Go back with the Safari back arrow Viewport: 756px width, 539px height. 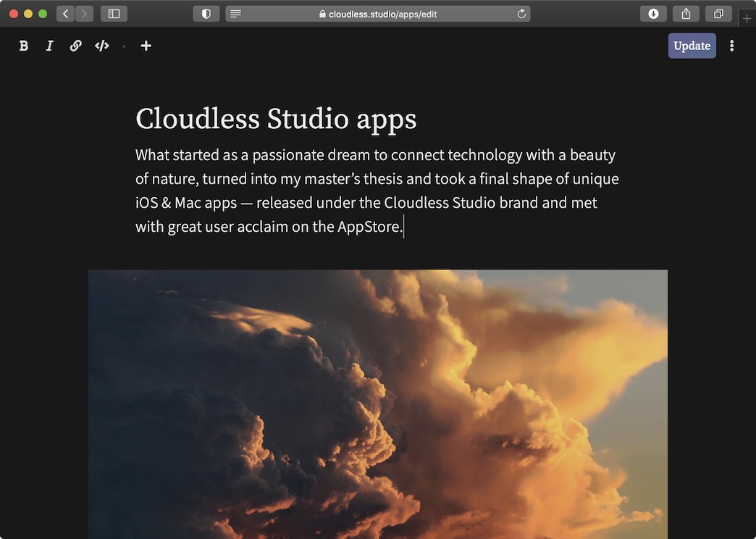click(x=66, y=14)
